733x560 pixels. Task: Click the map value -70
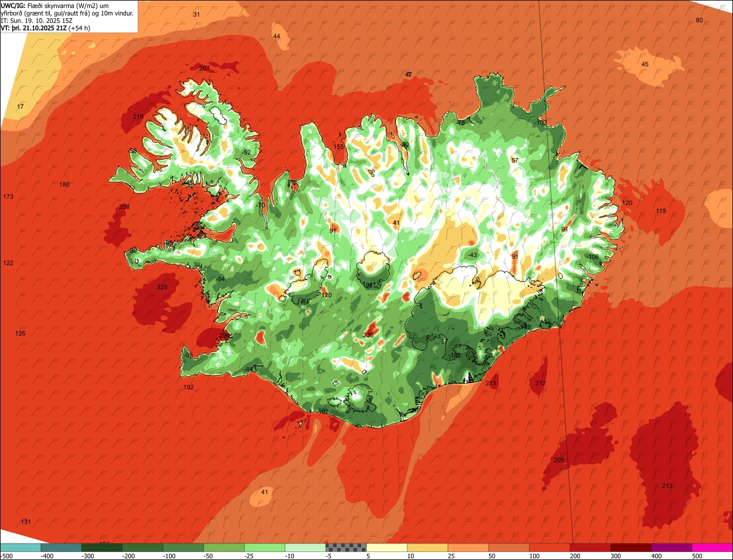[260, 205]
